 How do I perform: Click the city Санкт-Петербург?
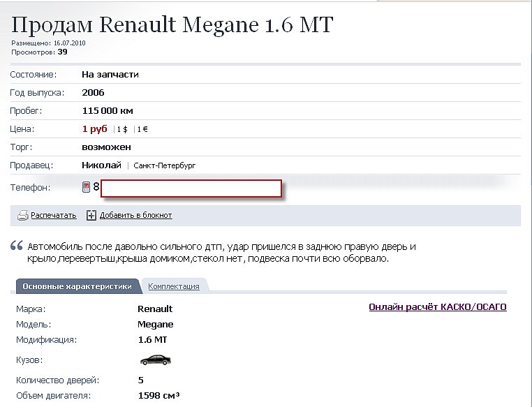click(x=165, y=165)
